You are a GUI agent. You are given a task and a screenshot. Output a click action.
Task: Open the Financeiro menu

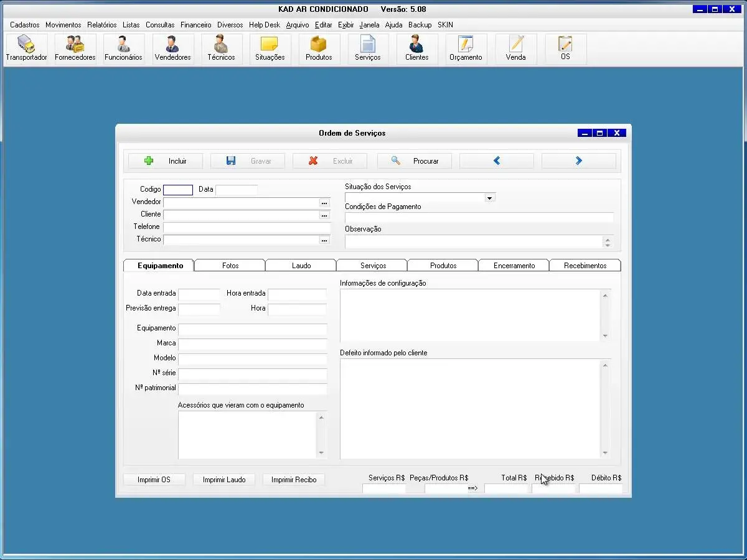click(x=195, y=25)
